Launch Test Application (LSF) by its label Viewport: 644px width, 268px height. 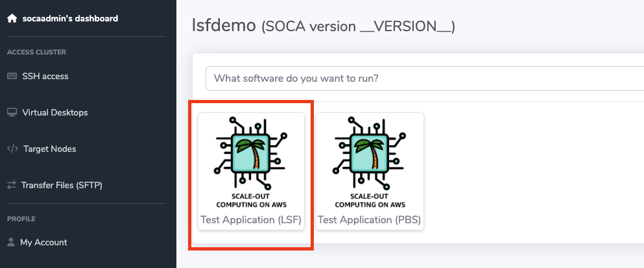pos(251,220)
